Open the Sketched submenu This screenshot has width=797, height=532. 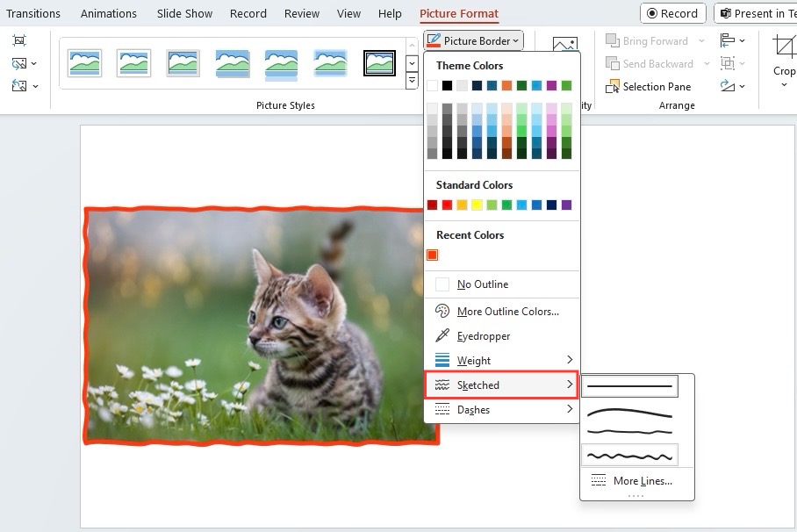502,385
